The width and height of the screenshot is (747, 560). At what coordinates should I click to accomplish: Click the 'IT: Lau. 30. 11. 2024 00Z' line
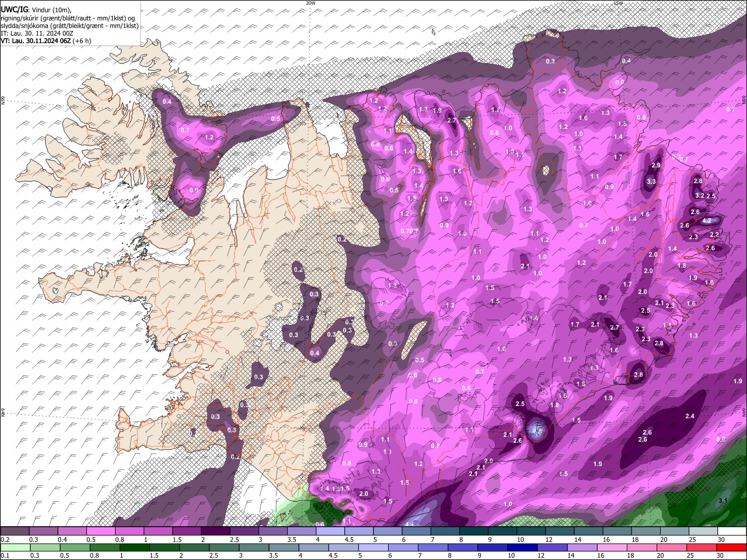(37, 33)
